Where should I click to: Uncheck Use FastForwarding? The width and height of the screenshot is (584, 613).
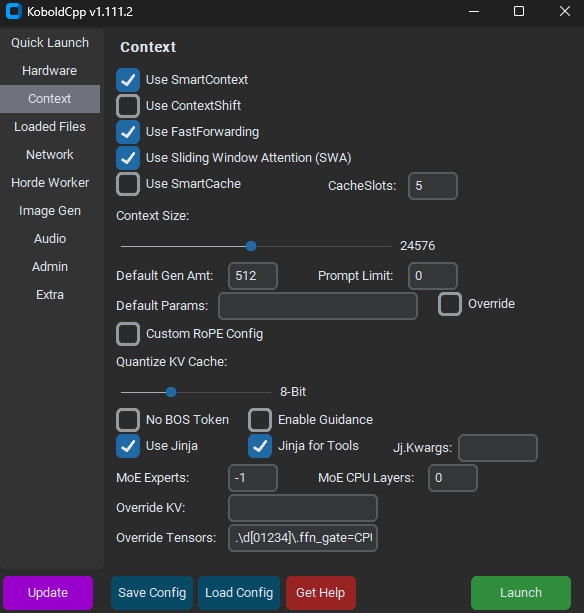tap(128, 132)
